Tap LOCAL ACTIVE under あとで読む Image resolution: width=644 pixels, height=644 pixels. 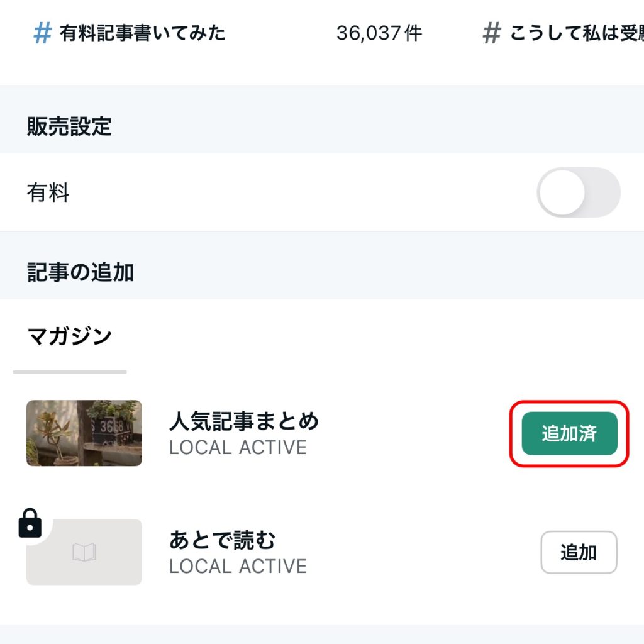point(238,567)
